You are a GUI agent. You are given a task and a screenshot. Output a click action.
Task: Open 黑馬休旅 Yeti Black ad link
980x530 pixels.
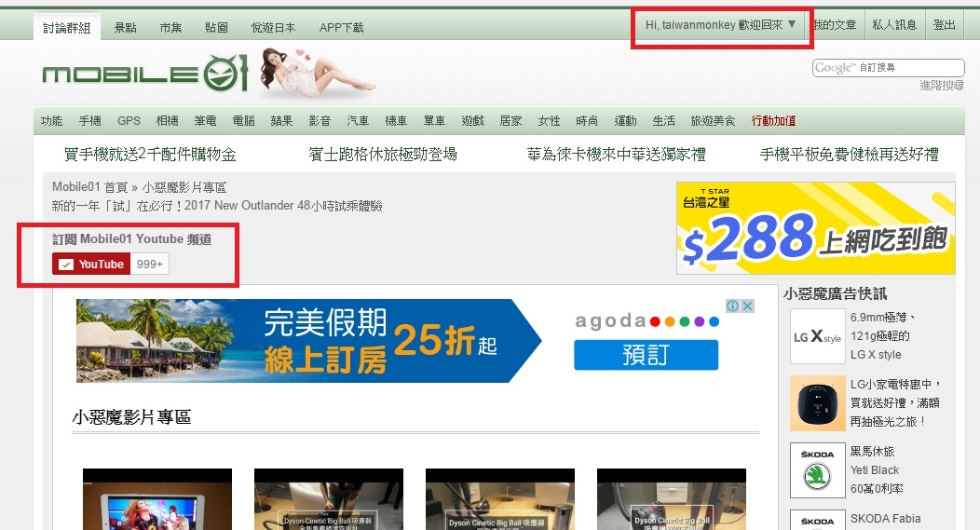(x=877, y=470)
